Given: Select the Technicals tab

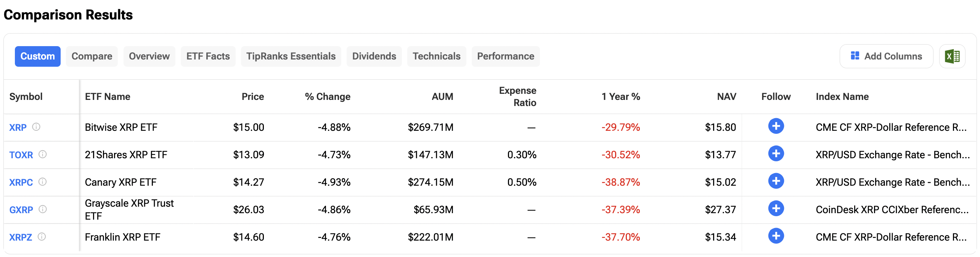Looking at the screenshot, I should (437, 56).
